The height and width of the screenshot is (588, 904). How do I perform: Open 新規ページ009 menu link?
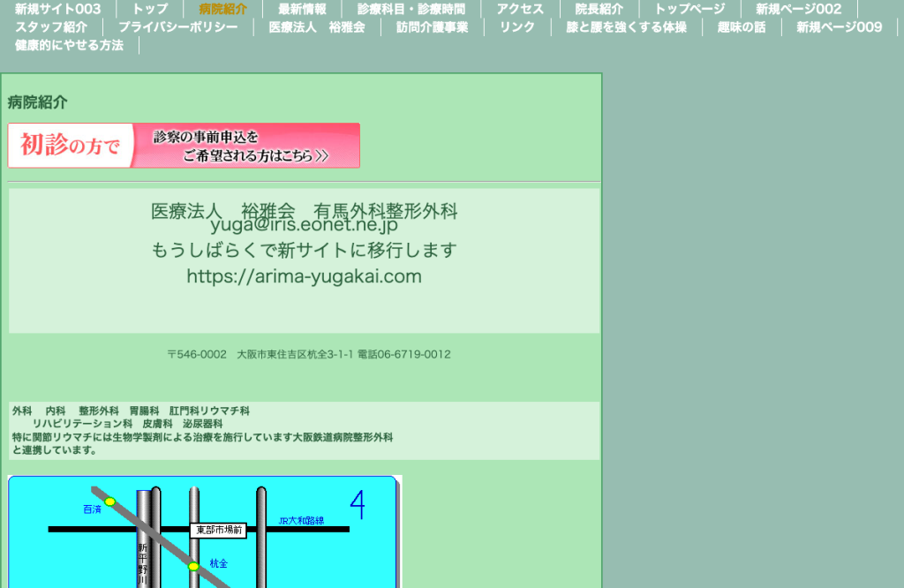coord(839,27)
